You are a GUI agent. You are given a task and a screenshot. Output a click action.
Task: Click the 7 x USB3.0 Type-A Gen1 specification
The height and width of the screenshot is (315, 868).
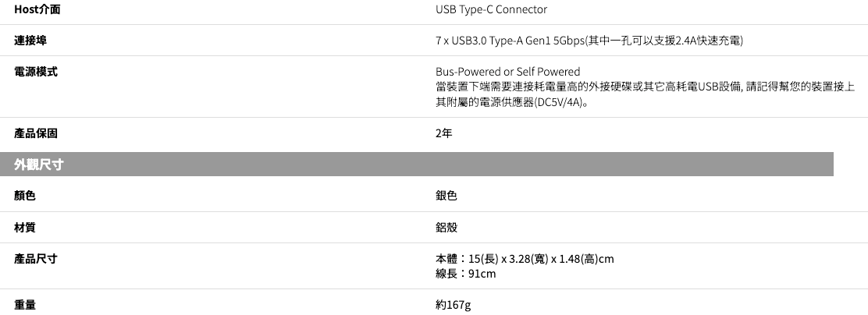coord(589,40)
